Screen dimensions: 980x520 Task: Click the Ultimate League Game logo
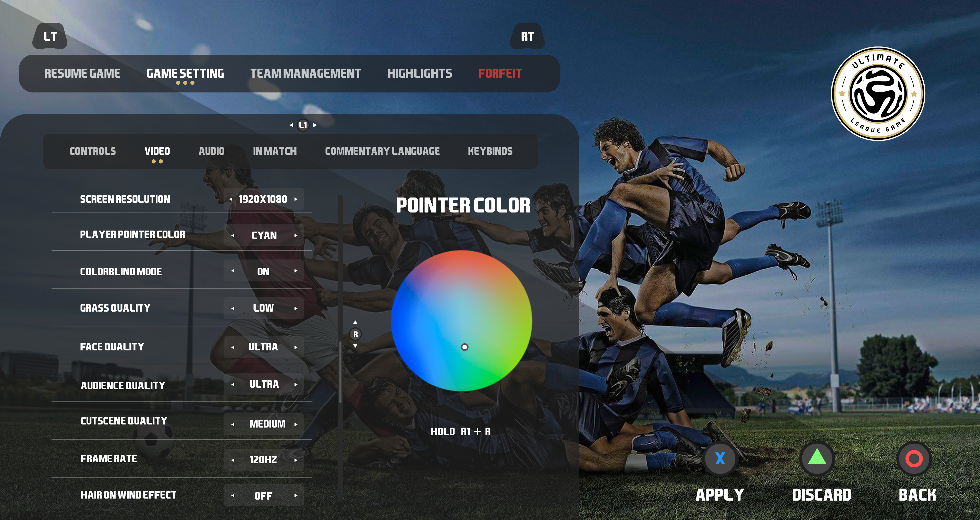coord(878,94)
